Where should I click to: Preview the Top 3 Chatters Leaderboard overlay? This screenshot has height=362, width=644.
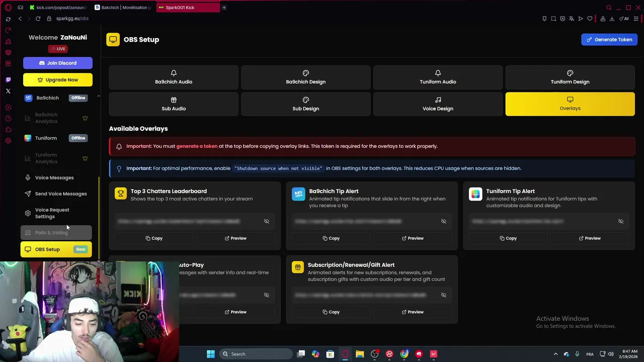tap(235, 238)
